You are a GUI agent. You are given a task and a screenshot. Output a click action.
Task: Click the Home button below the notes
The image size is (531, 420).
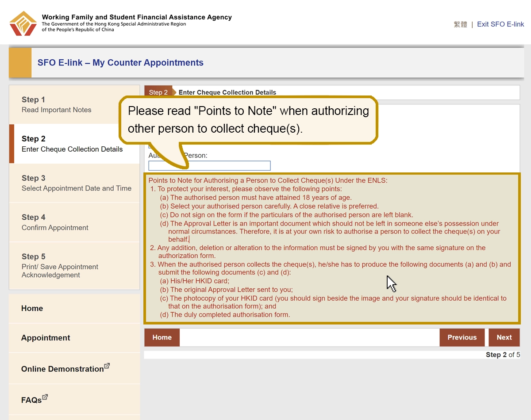pyautogui.click(x=162, y=337)
